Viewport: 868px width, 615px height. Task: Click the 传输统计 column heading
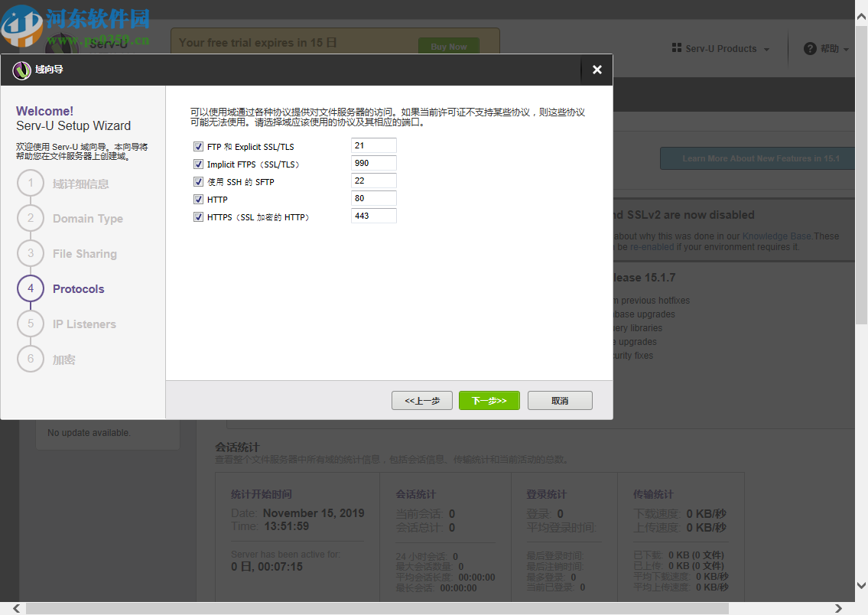pyautogui.click(x=653, y=494)
